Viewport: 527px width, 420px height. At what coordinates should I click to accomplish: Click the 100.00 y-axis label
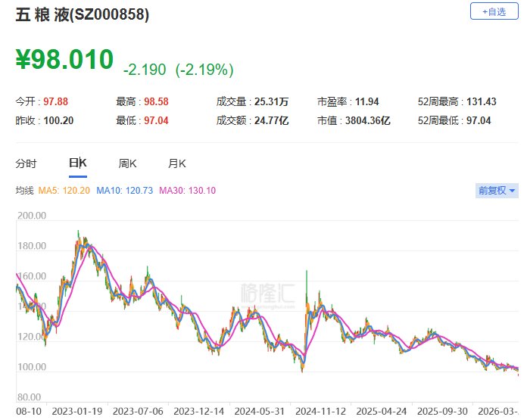coord(32,366)
